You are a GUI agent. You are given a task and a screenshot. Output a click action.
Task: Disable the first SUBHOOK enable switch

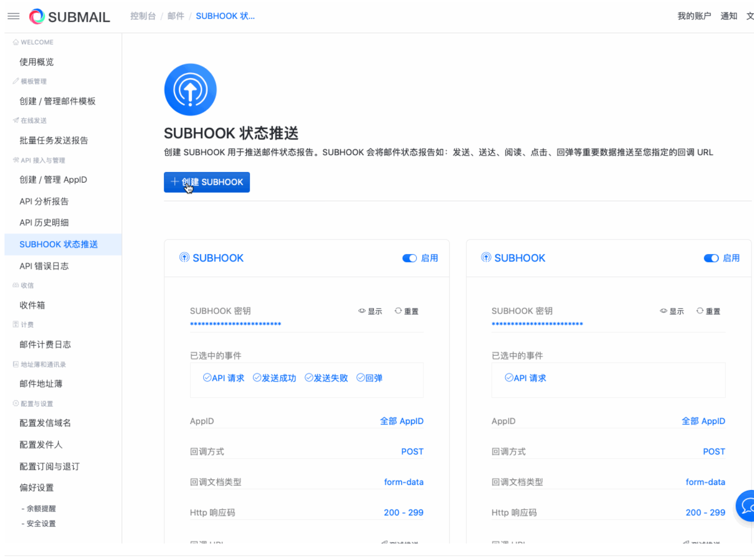[409, 258]
